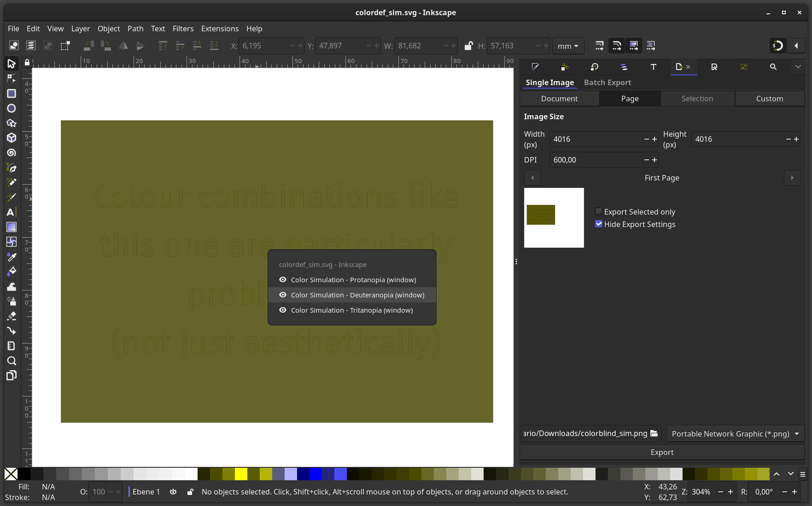The image size is (812, 506).
Task: Show previous palette row arrow
Action: pyautogui.click(x=777, y=474)
